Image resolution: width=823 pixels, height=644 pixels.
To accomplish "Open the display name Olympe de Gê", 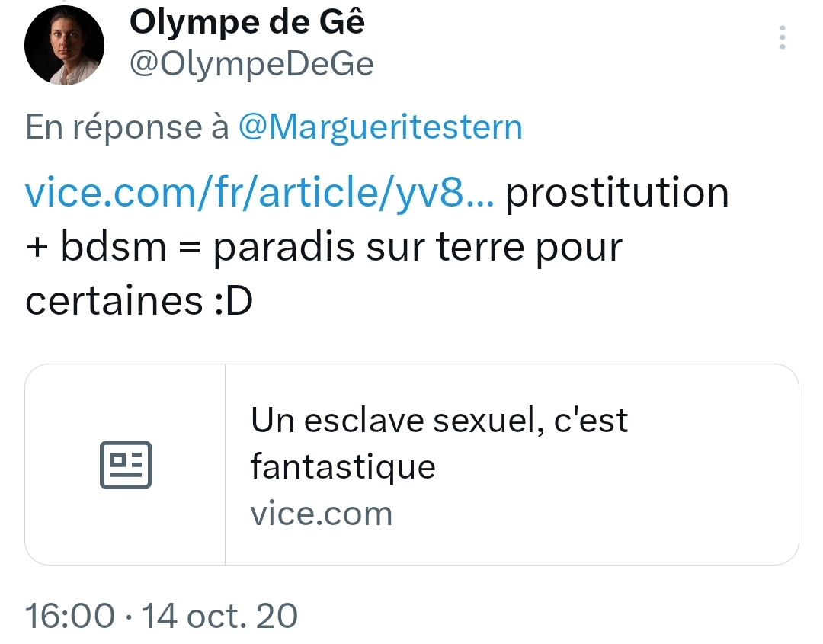I will point(247,23).
